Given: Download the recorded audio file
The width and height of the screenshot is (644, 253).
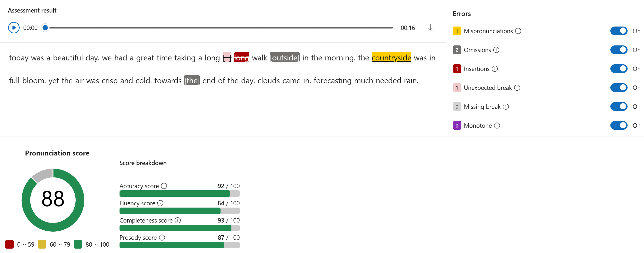Looking at the screenshot, I should pyautogui.click(x=430, y=28).
